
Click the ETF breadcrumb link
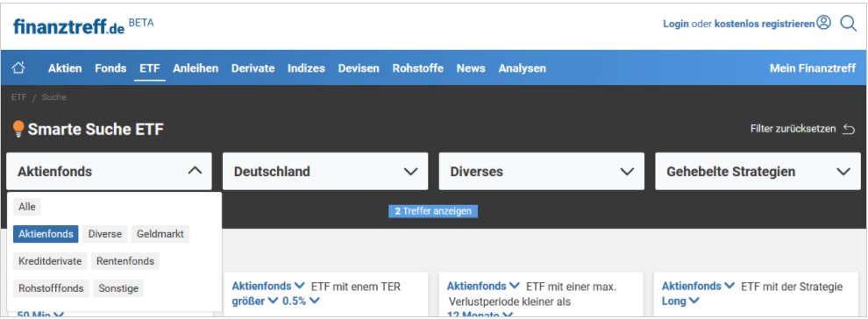click(18, 97)
